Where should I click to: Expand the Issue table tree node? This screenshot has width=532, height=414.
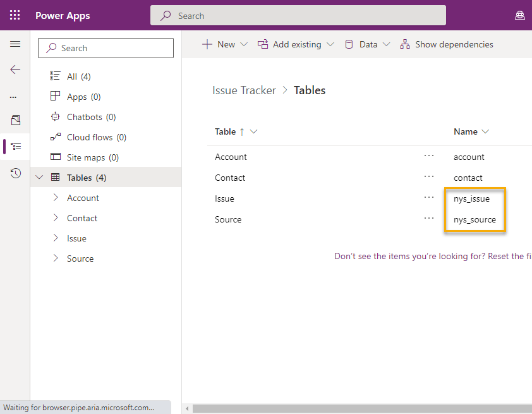point(55,238)
